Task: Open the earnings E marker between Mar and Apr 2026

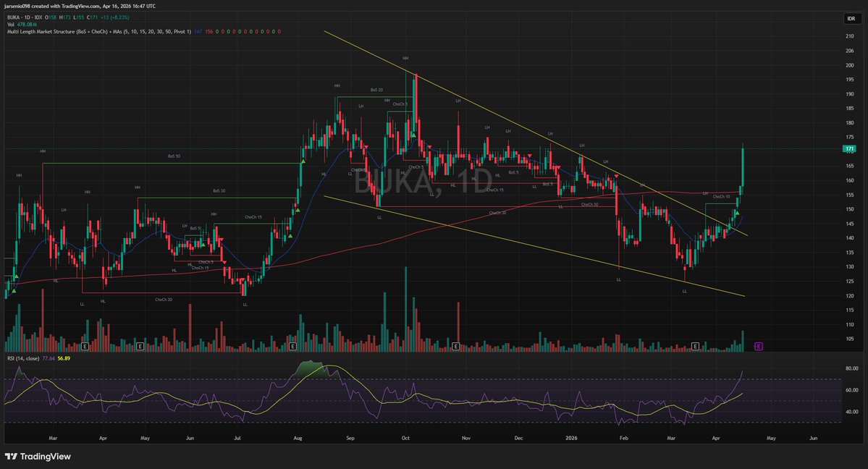Action: (695, 346)
